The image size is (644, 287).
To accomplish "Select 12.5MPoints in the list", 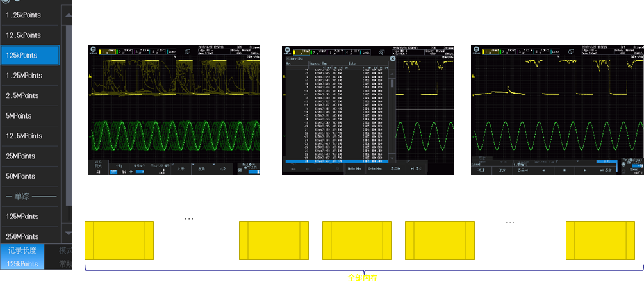I will tap(29, 136).
